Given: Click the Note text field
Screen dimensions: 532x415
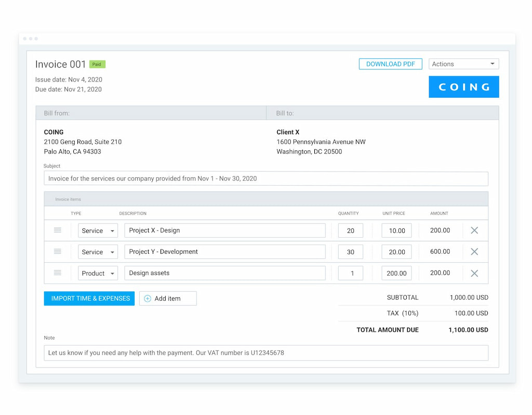Looking at the screenshot, I should [x=265, y=353].
